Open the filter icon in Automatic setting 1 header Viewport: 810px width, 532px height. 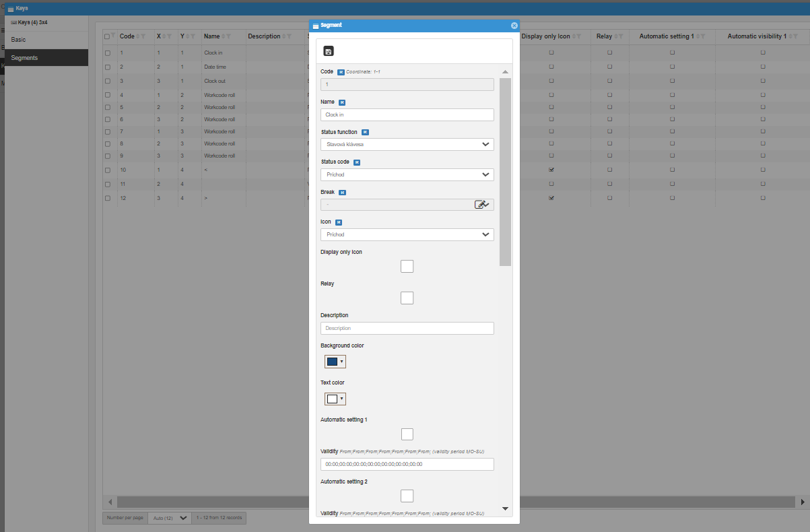703,36
